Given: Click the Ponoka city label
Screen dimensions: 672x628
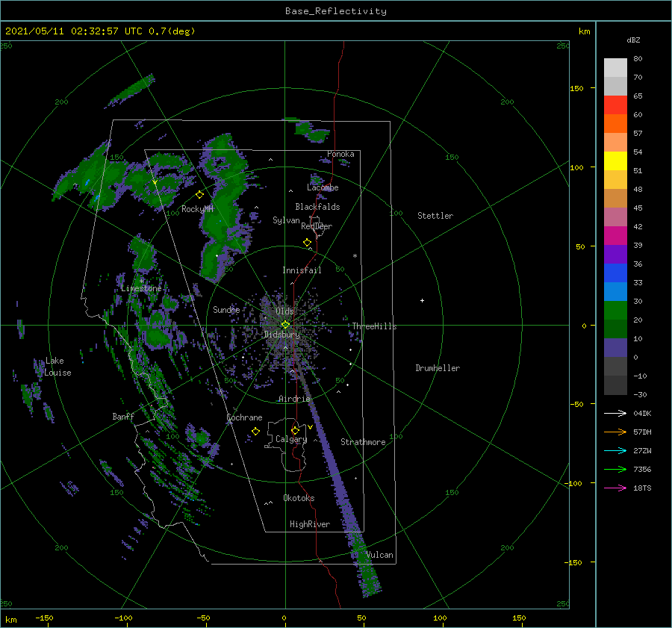Looking at the screenshot, I should tap(340, 154).
